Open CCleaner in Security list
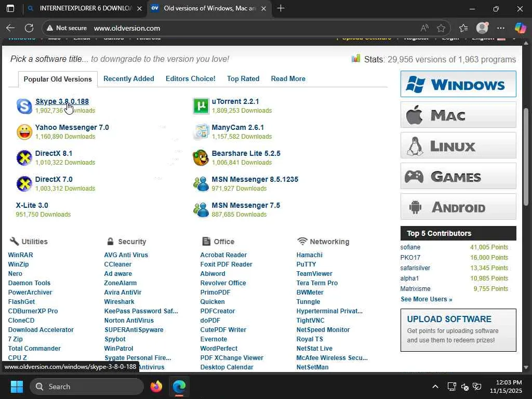The image size is (532, 399). (x=118, y=264)
